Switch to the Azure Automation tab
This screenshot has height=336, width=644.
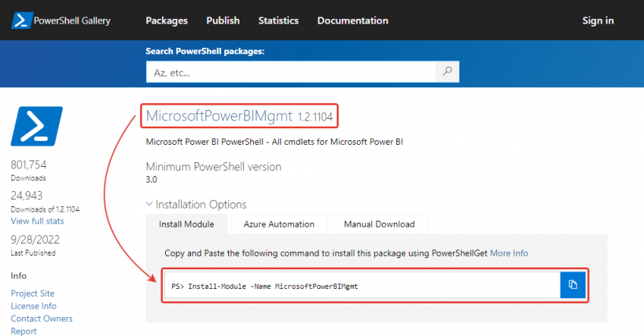(279, 225)
